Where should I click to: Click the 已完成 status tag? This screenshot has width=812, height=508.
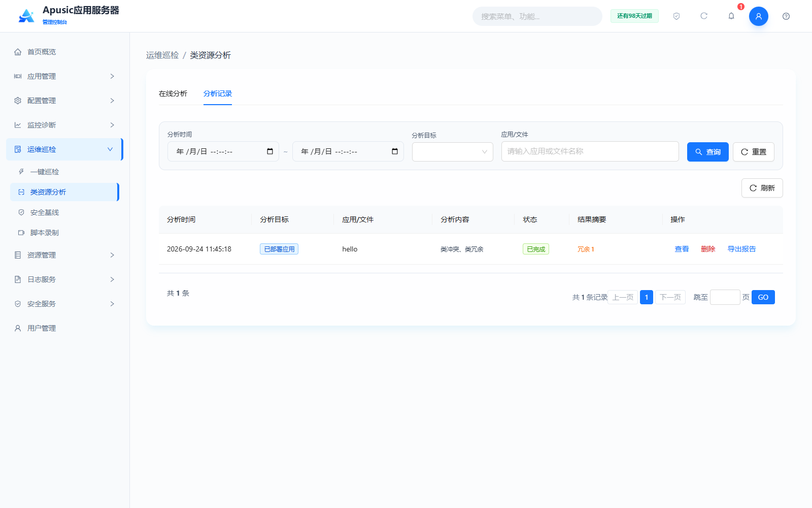pyautogui.click(x=536, y=249)
